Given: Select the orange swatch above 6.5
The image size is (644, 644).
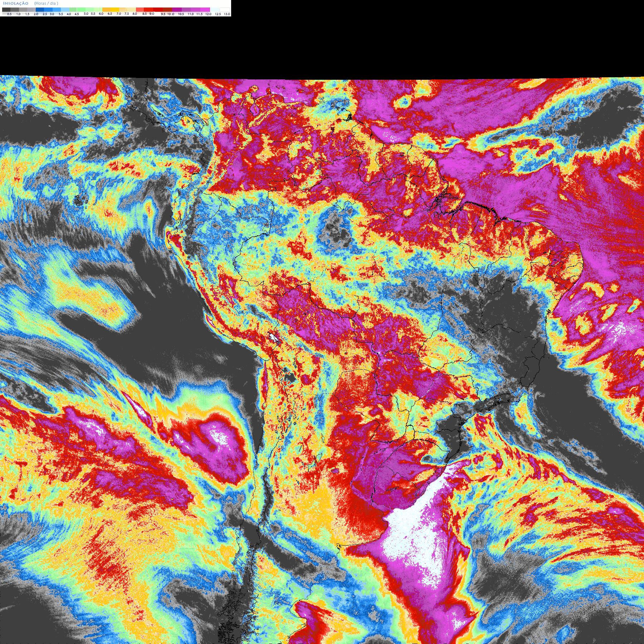Looking at the screenshot, I should coord(106,10).
